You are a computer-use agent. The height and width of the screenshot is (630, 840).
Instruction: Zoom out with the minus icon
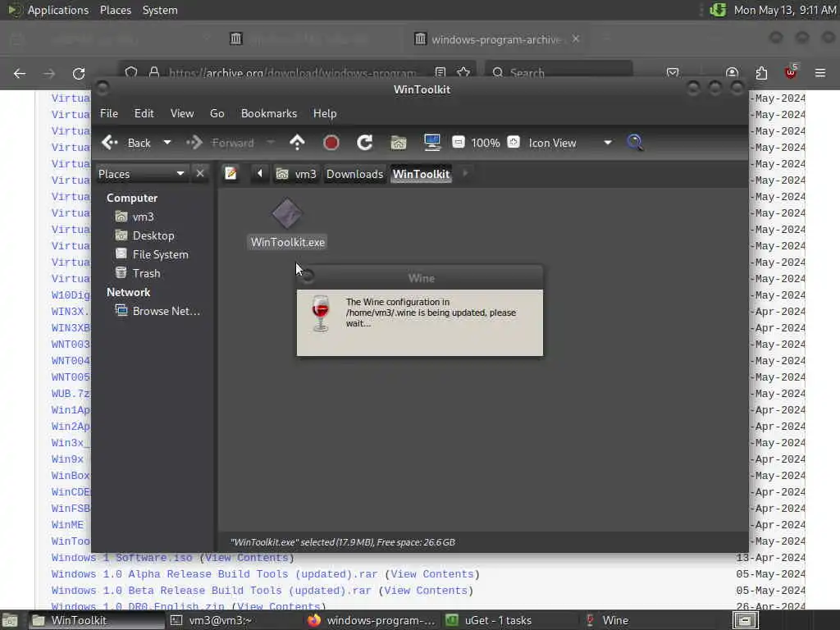[458, 142]
